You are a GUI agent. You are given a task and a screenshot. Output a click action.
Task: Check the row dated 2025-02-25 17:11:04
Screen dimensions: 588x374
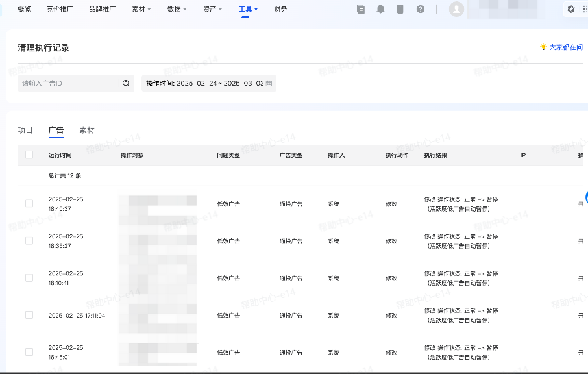pos(29,315)
